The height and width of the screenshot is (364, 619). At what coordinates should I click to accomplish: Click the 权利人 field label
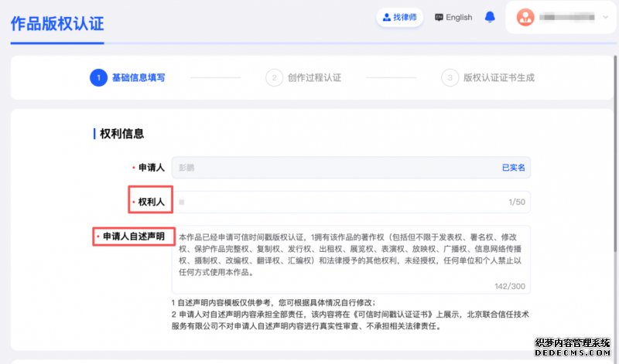pos(150,202)
